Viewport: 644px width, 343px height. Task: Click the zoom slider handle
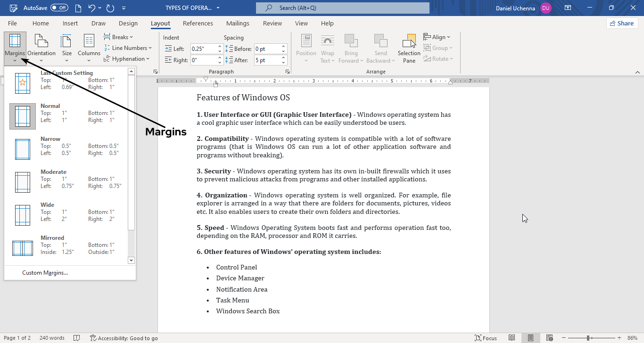pos(589,338)
